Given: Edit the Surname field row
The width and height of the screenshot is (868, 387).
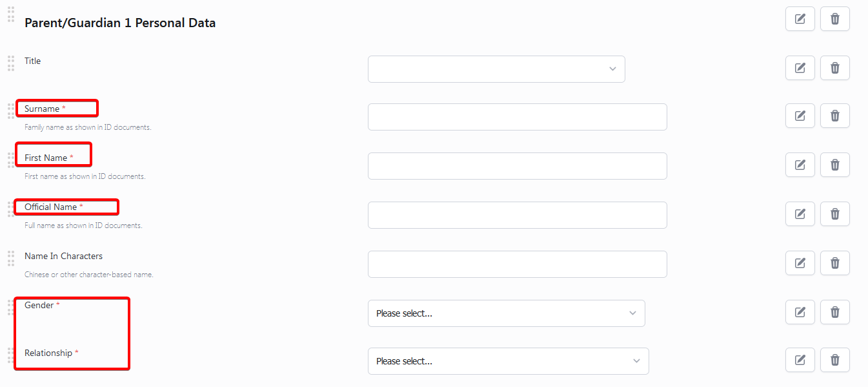Looking at the screenshot, I should click(x=800, y=116).
